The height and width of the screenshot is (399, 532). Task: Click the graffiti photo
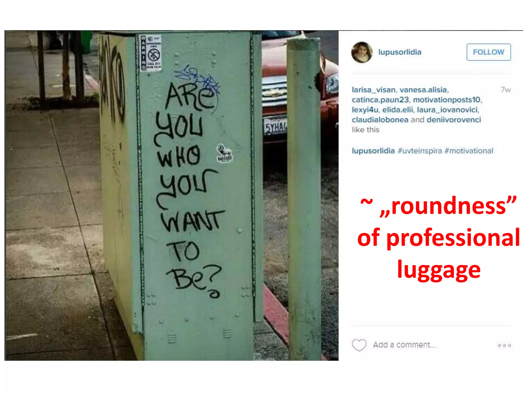(x=171, y=195)
